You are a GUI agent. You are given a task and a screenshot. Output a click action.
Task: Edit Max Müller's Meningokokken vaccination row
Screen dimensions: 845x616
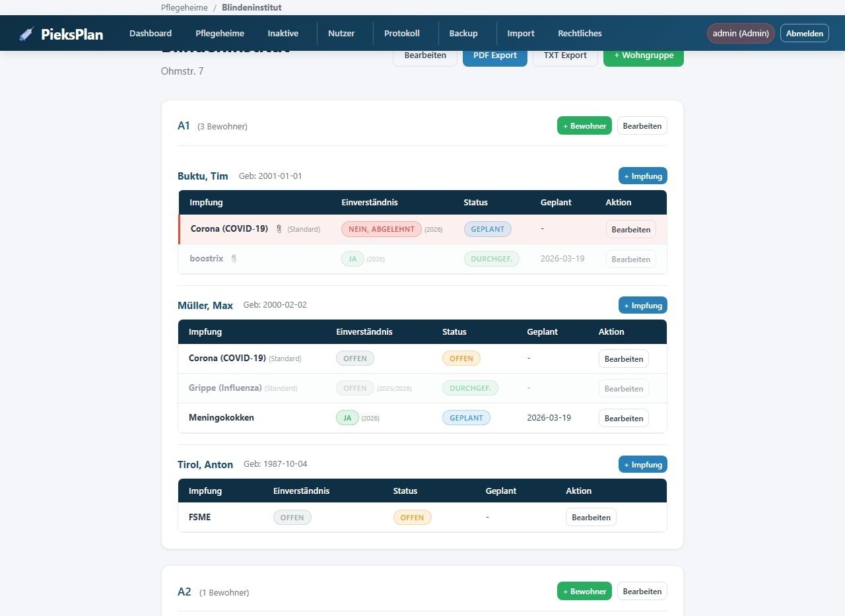(623, 419)
